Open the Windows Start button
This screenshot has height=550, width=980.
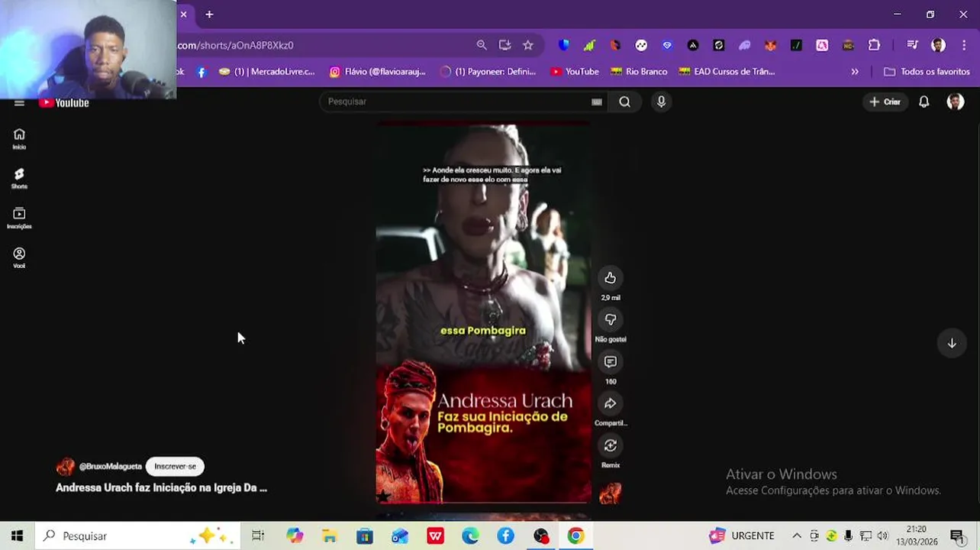tap(17, 536)
